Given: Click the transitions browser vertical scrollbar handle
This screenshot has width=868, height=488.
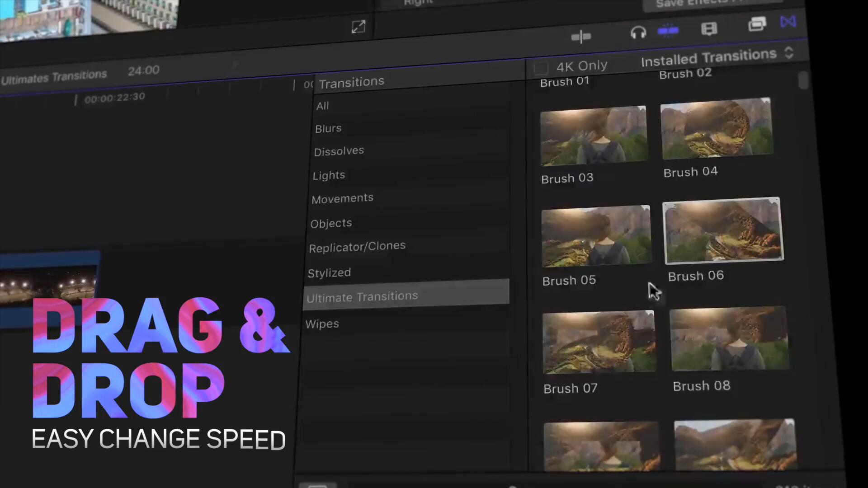Looking at the screenshot, I should 803,80.
